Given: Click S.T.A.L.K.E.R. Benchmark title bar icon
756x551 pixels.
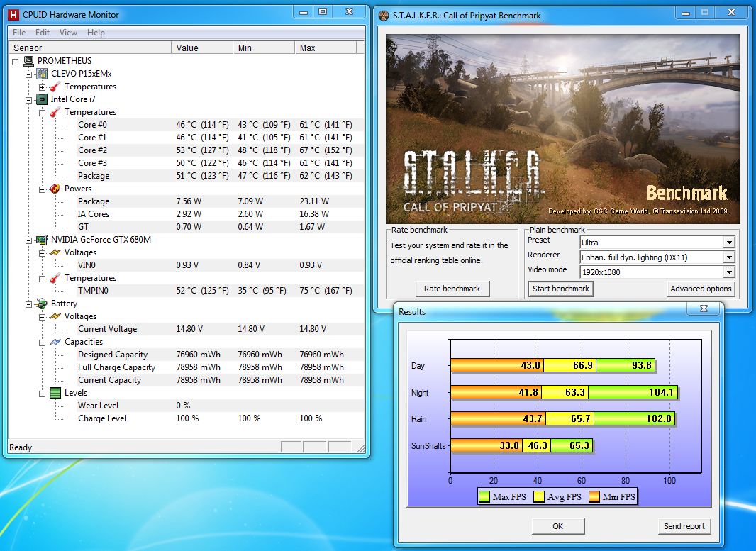Looking at the screenshot, I should point(384,16).
